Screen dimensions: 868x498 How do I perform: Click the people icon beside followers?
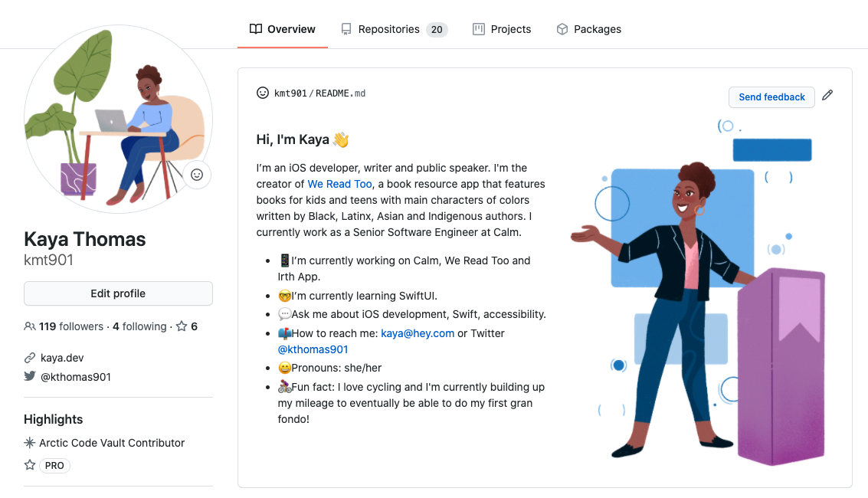point(30,326)
